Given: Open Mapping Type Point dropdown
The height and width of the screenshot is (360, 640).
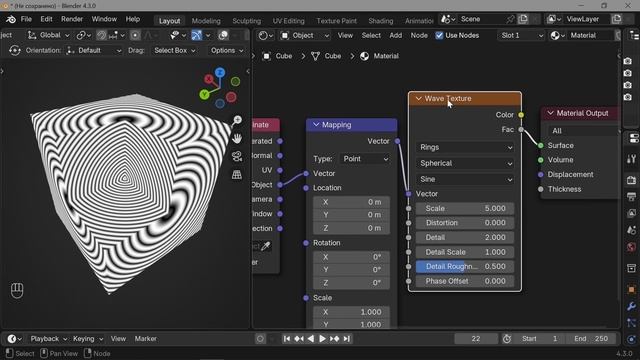Looking at the screenshot, I should (x=364, y=159).
